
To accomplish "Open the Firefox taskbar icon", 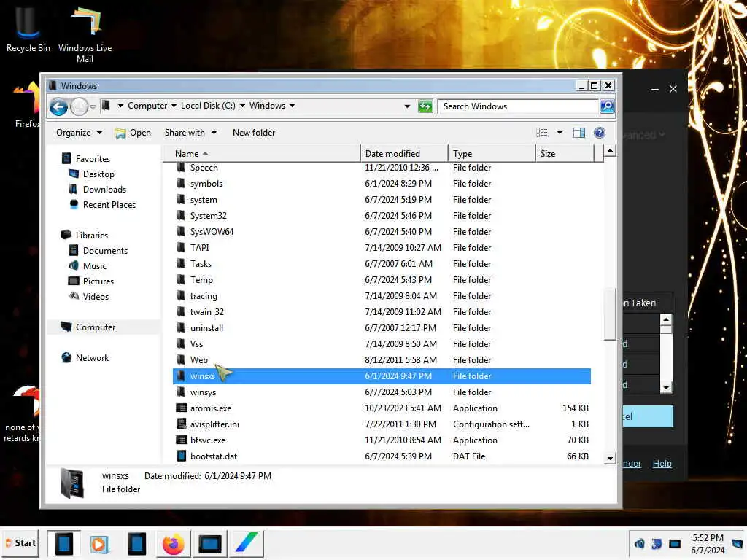I will tap(173, 544).
